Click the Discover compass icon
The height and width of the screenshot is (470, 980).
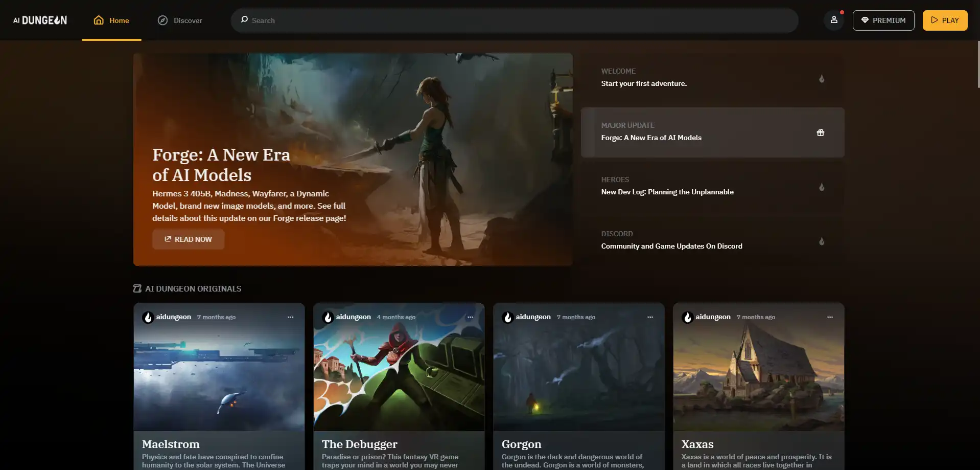162,20
